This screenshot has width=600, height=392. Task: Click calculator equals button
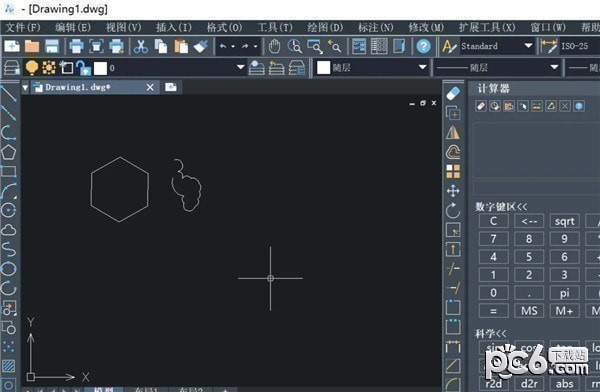point(494,310)
